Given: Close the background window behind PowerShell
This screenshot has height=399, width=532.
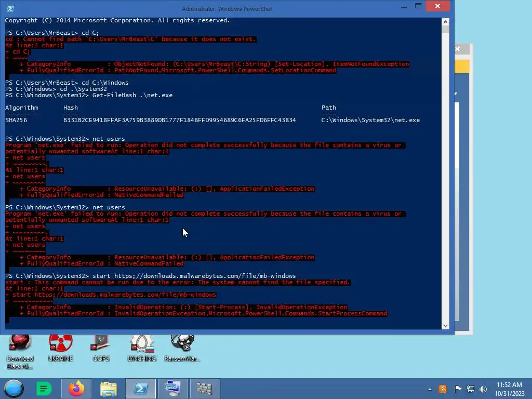Looking at the screenshot, I should (x=458, y=49).
